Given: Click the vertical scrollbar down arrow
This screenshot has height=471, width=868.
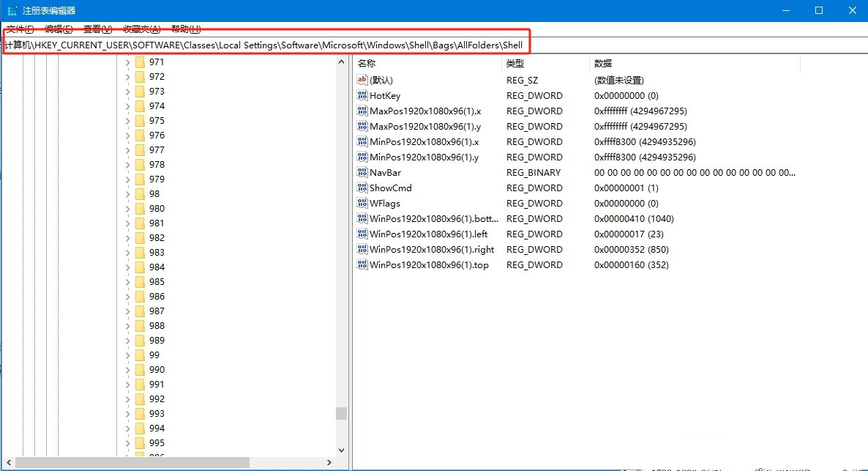Looking at the screenshot, I should click(340, 450).
